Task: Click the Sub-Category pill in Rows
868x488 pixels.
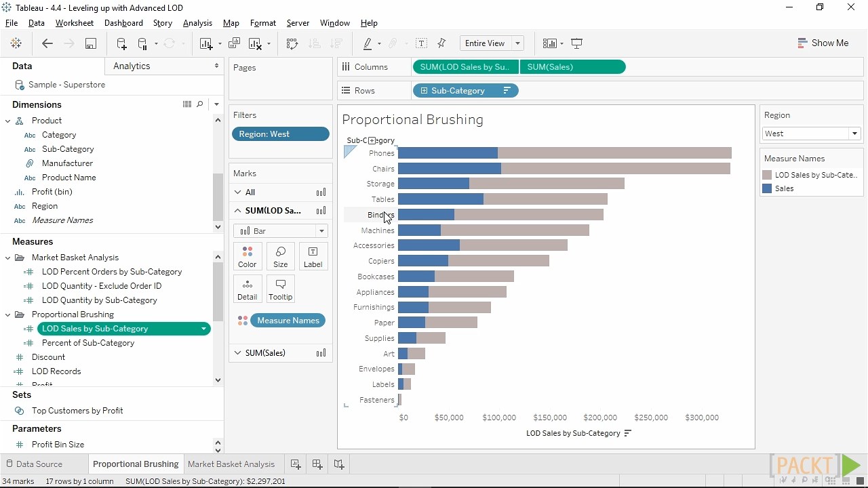Action: [x=465, y=91]
